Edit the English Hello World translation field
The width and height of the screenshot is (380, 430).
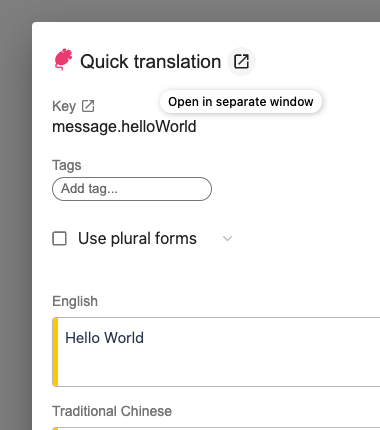[216, 352]
